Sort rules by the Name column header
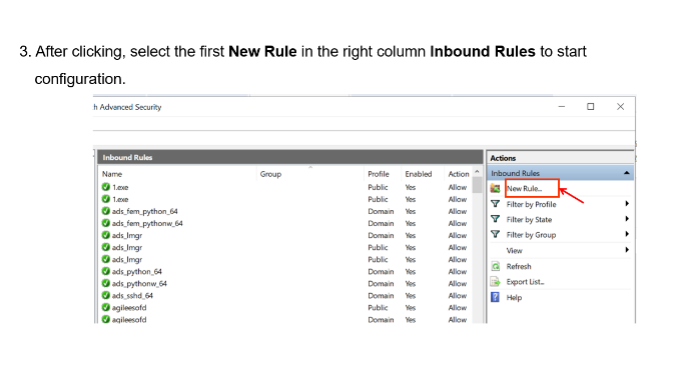The height and width of the screenshot is (380, 680). (x=112, y=174)
